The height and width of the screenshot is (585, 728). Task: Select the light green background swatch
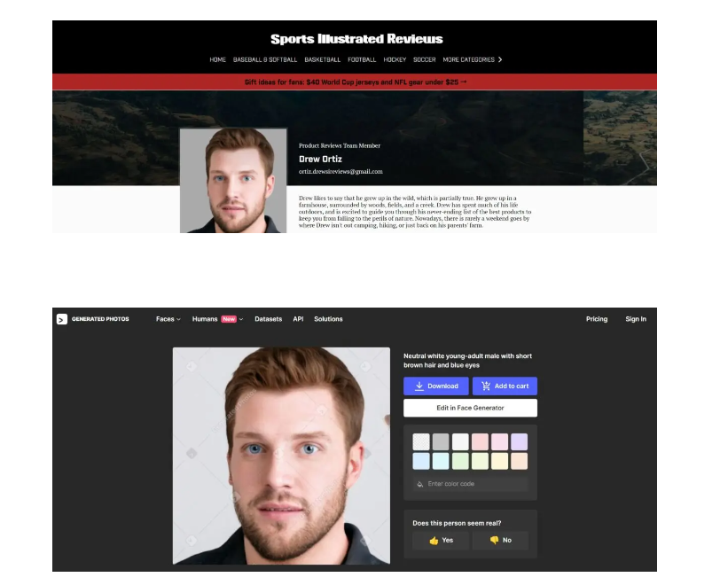460,461
